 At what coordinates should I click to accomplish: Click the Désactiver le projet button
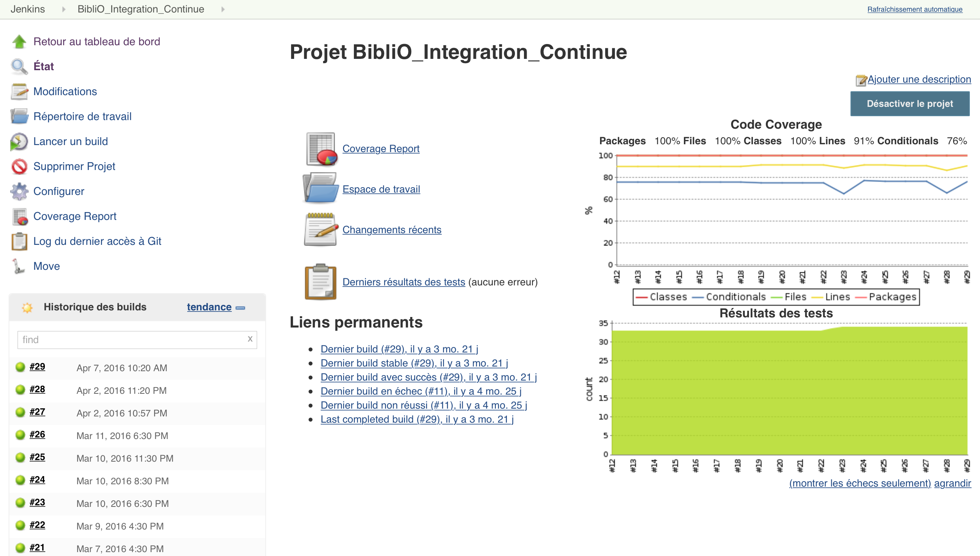click(x=910, y=104)
